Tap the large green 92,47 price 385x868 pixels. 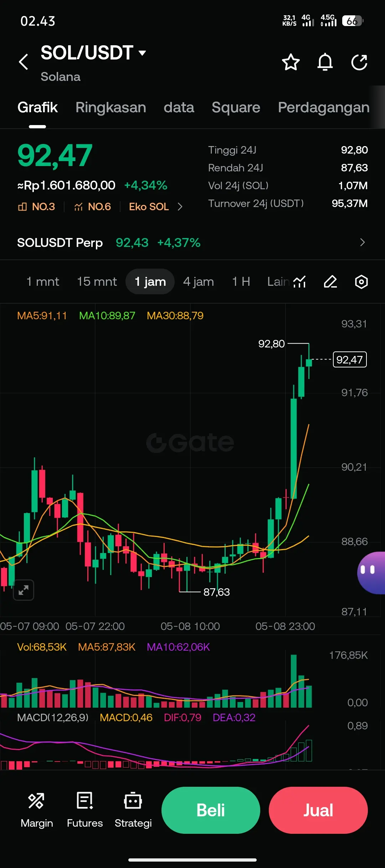55,156
